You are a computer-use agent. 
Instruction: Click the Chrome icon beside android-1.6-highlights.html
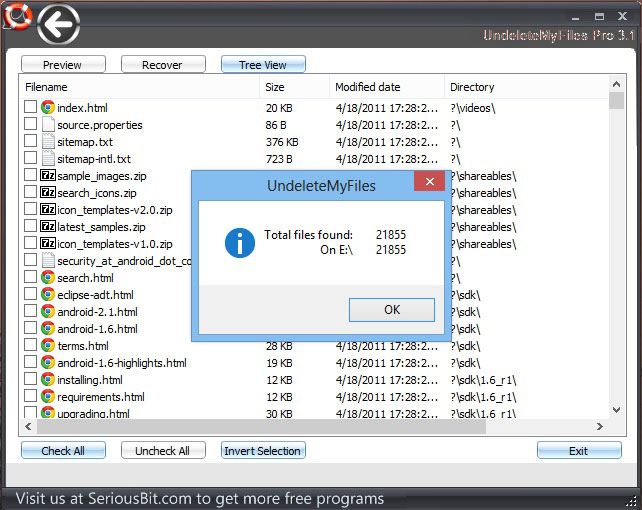[48, 362]
